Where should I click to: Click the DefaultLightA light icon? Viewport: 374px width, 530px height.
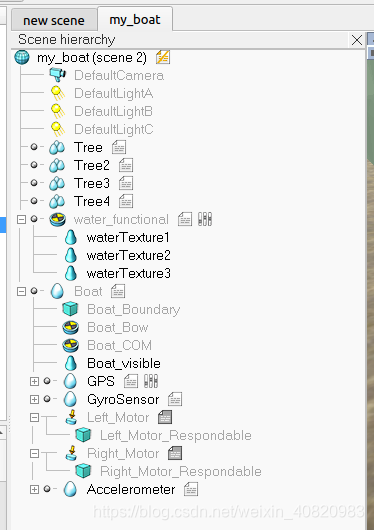click(x=58, y=93)
